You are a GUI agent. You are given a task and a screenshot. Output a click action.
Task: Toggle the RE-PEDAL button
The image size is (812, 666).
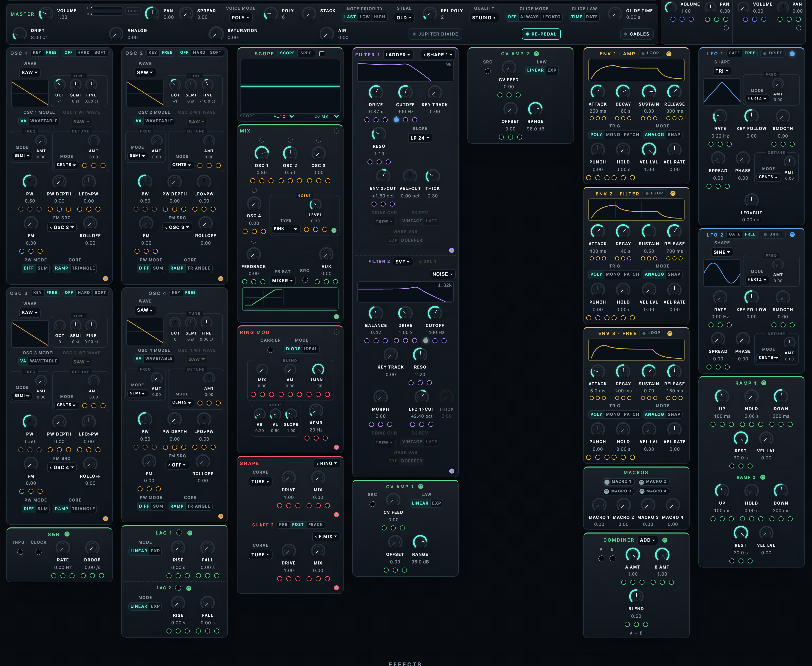pyautogui.click(x=541, y=34)
